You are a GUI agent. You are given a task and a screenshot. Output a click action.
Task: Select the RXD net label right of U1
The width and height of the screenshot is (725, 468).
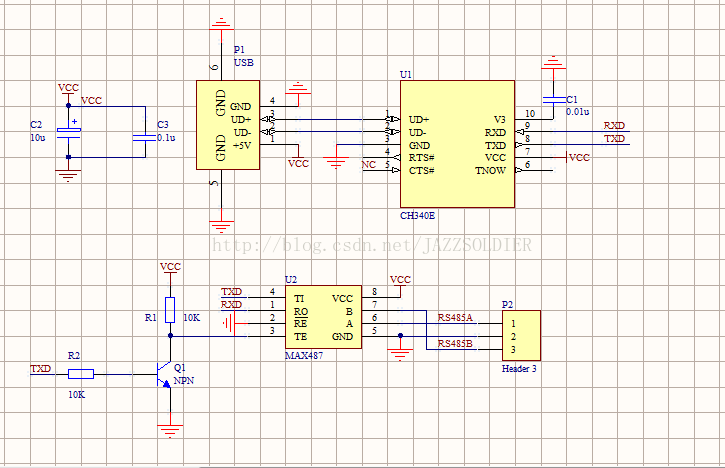pos(614,126)
